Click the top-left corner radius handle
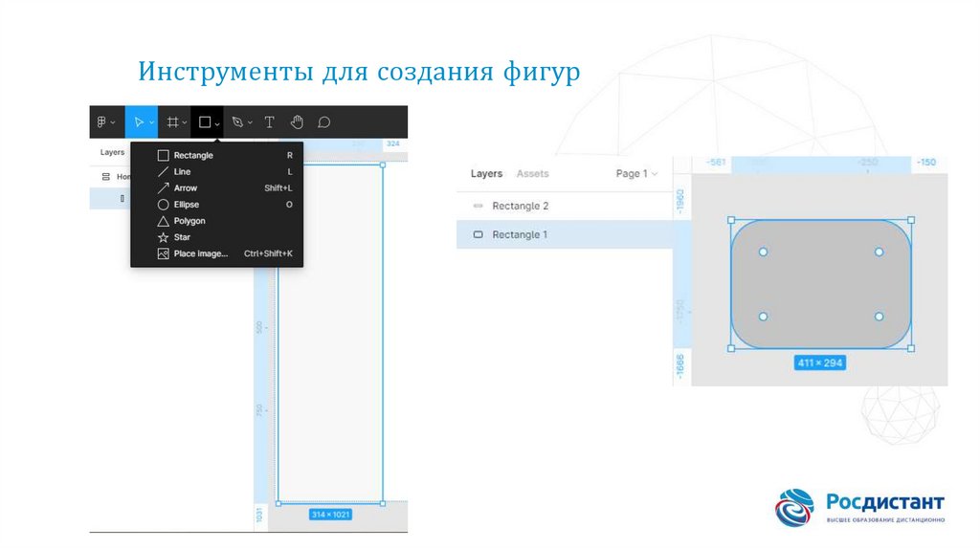Screen dimensions: 980x549 (763, 253)
